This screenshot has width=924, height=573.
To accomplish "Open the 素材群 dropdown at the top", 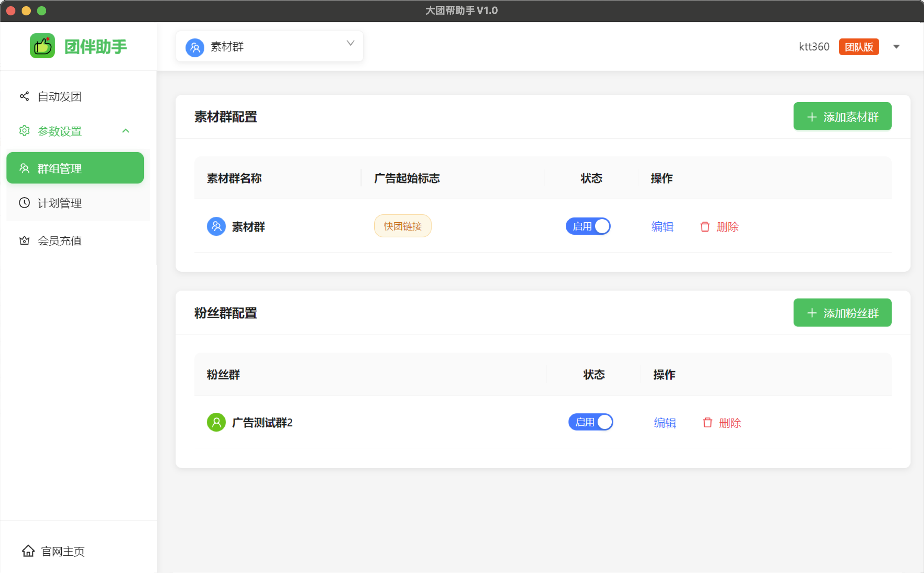I will click(269, 46).
